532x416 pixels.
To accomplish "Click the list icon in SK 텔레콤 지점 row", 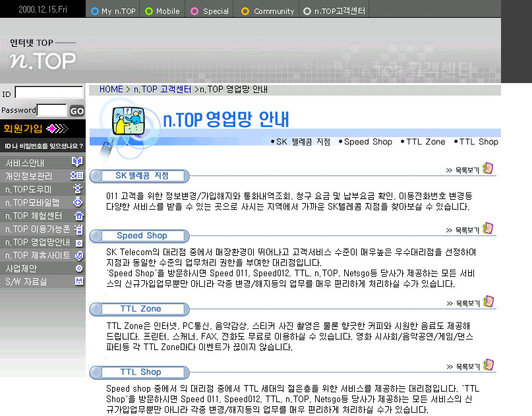I will click(x=488, y=168).
